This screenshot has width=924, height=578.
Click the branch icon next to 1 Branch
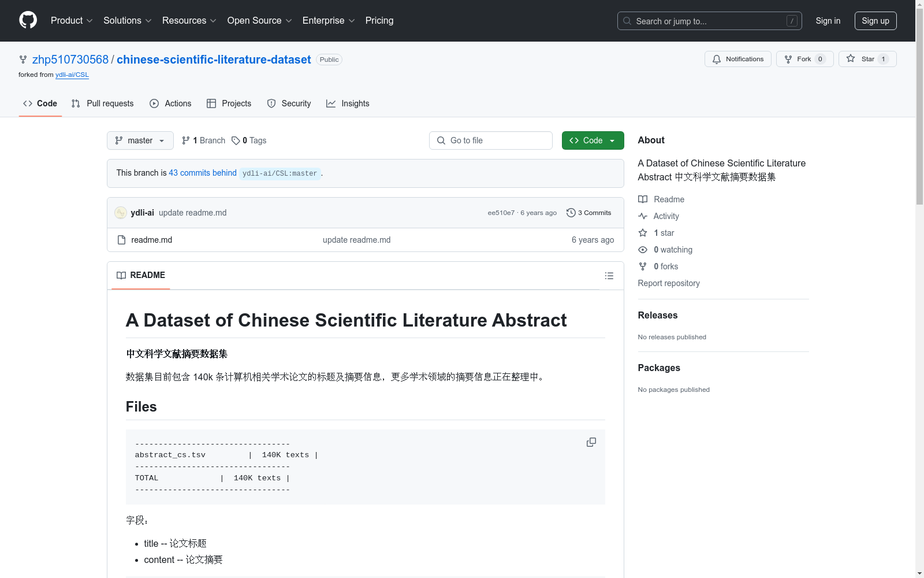tap(186, 140)
